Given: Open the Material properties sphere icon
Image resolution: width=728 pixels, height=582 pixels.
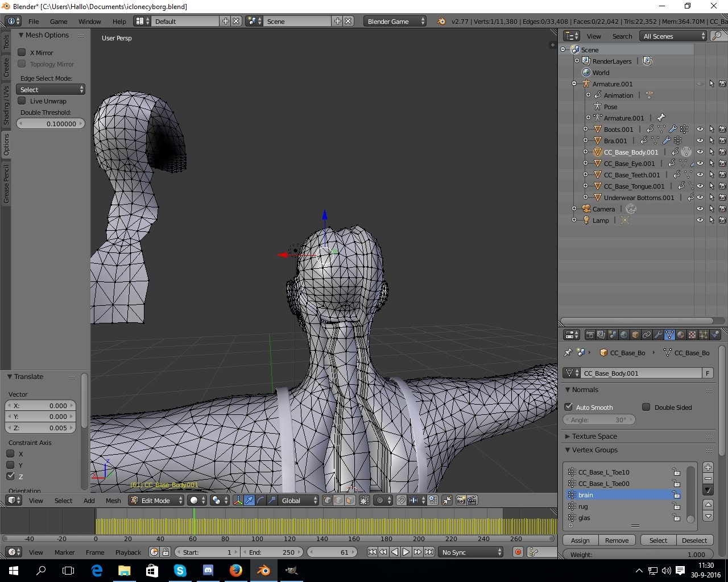Looking at the screenshot, I should [681, 335].
